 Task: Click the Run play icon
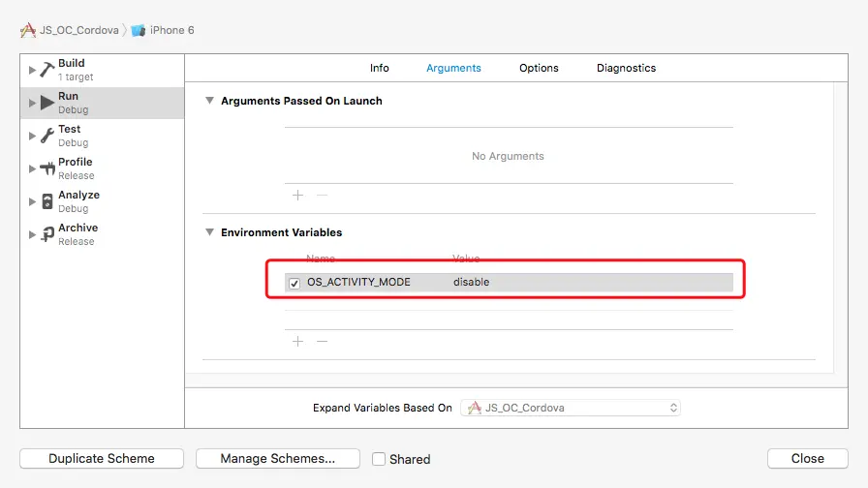[x=47, y=103]
